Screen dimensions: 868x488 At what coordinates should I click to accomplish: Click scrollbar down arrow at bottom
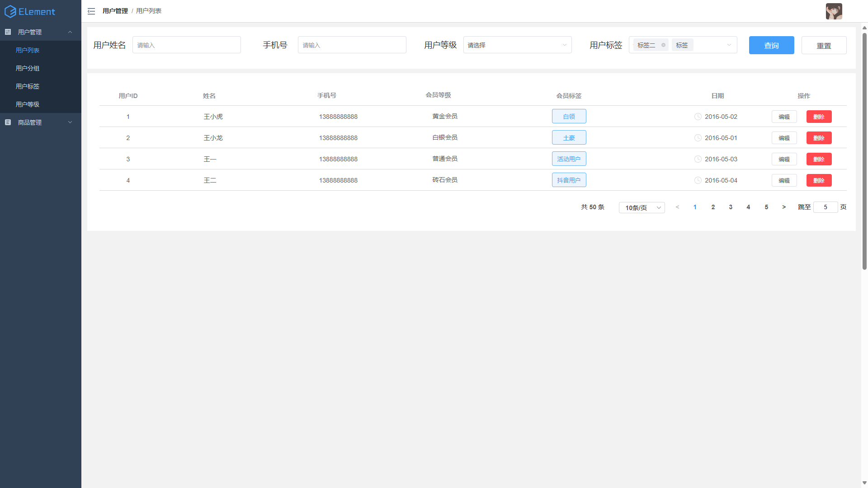coord(864,483)
